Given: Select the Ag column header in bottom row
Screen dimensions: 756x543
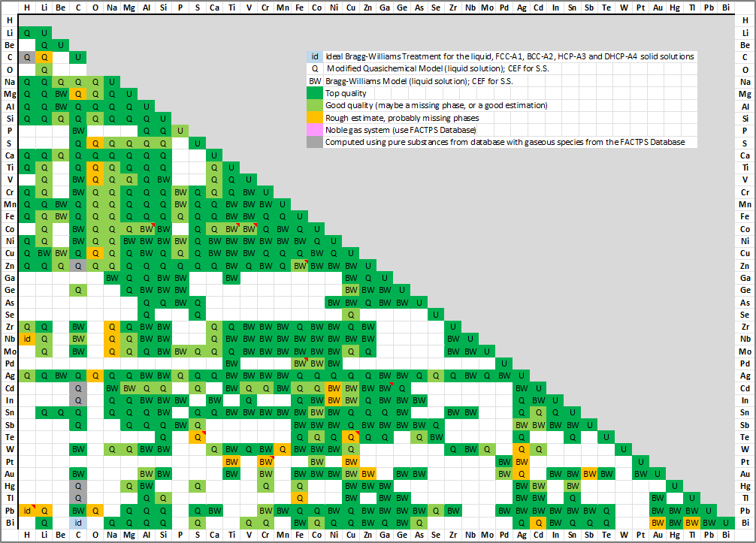Looking at the screenshot, I should click(x=521, y=535).
